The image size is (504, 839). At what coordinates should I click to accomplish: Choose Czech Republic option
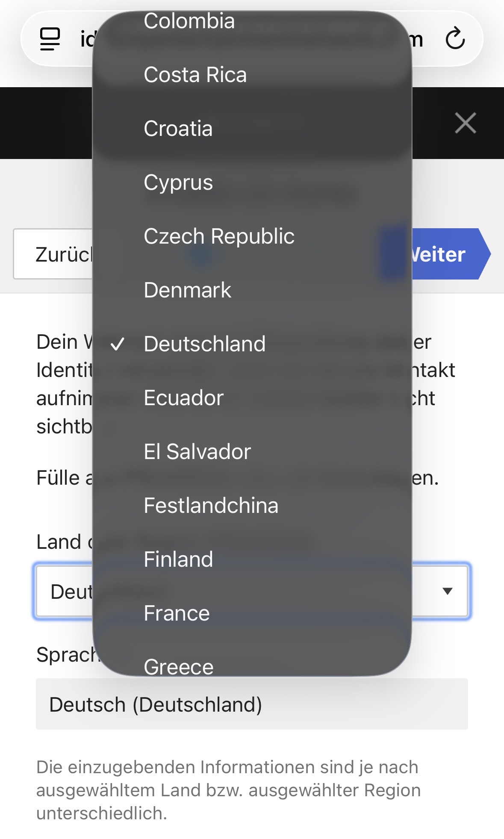coord(219,236)
